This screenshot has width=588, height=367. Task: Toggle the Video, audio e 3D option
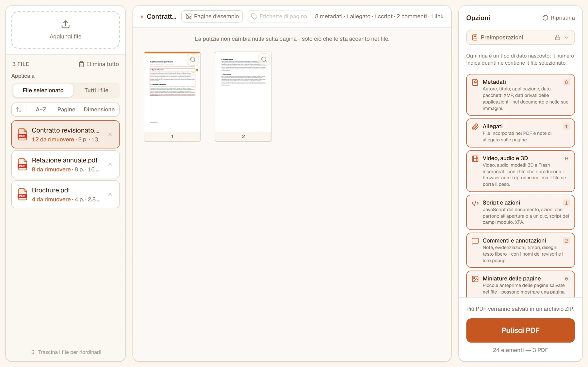tap(520, 171)
